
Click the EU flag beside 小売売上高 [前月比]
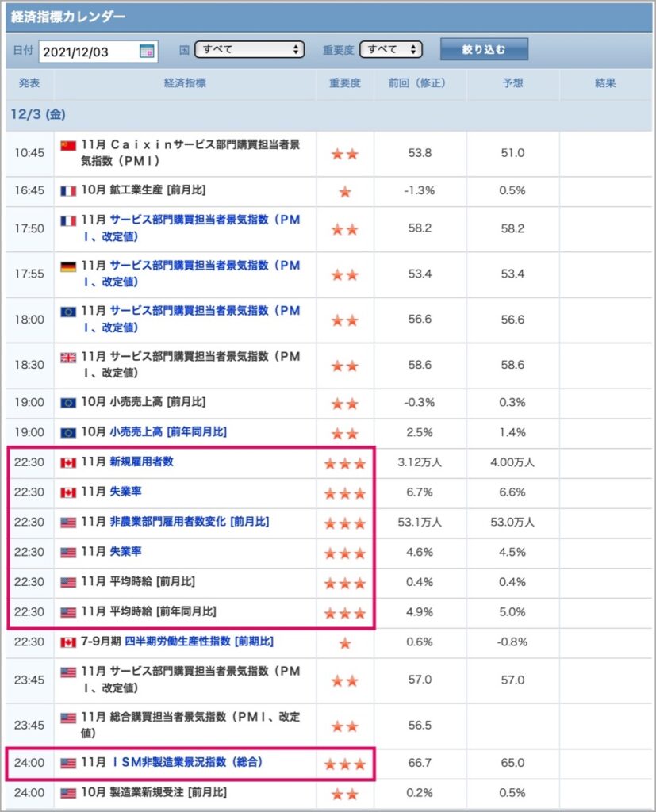(68, 403)
